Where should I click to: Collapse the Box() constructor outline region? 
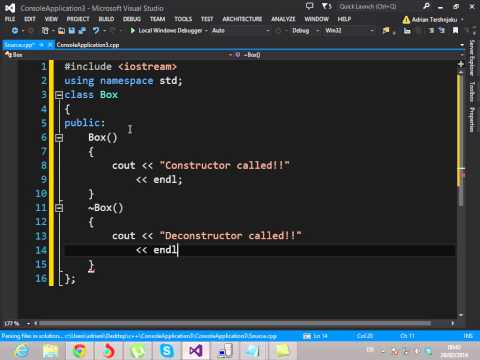tap(59, 138)
